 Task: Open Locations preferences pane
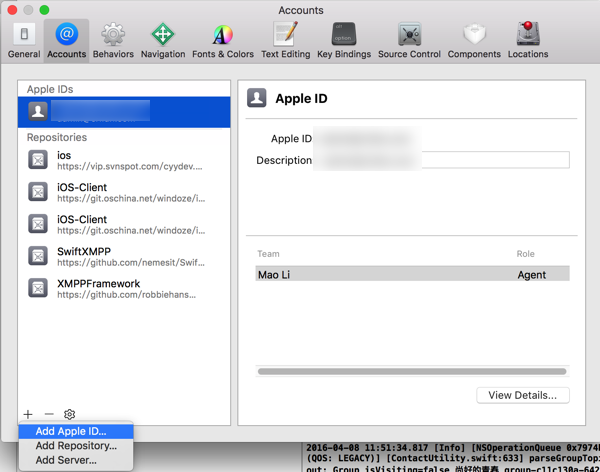(528, 41)
